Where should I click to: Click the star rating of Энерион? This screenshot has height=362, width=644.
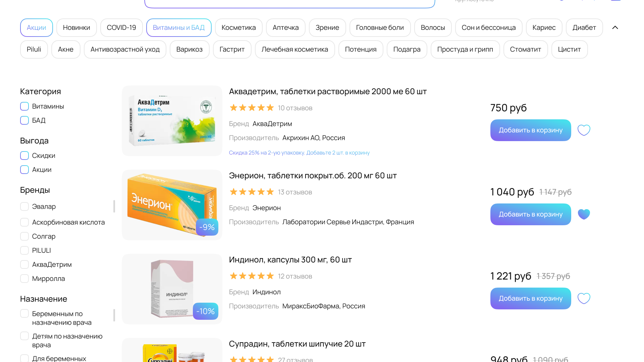pos(252,192)
